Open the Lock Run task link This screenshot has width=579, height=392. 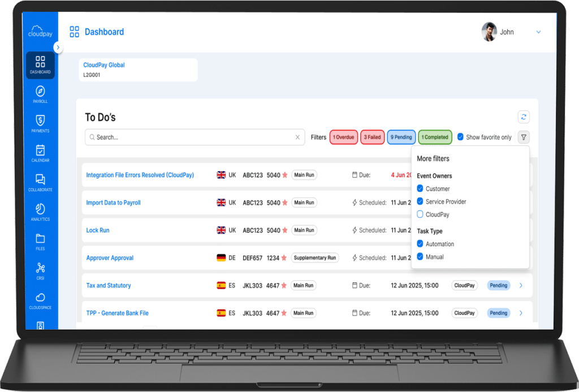[x=97, y=230]
